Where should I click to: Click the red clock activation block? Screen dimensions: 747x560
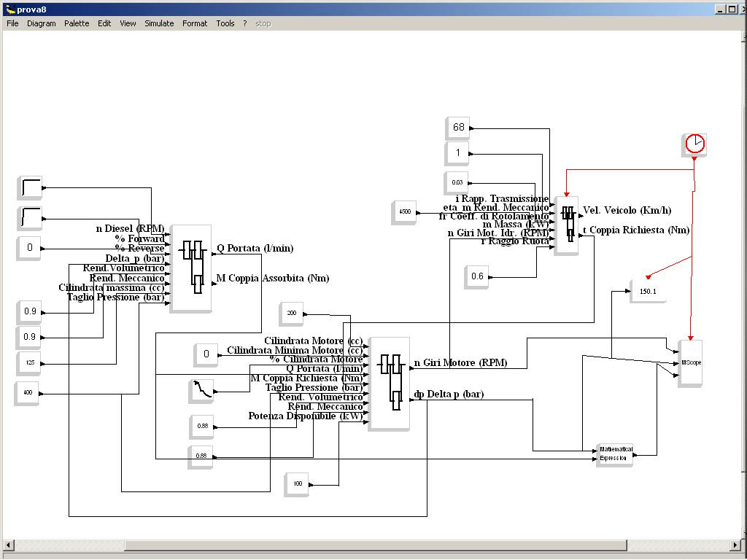pyautogui.click(x=694, y=144)
